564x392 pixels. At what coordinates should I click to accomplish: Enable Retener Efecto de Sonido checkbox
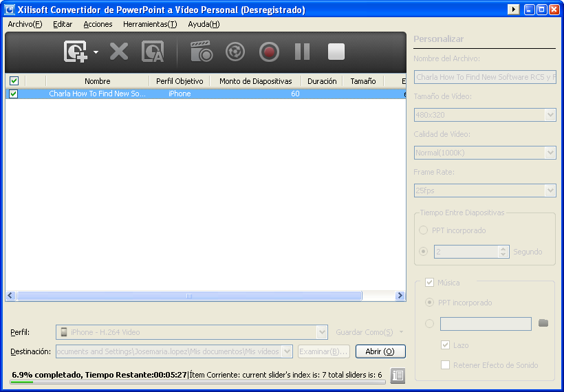point(445,365)
